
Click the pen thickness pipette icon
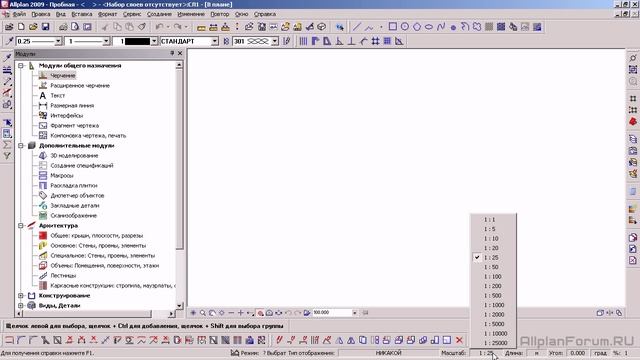tap(9, 41)
